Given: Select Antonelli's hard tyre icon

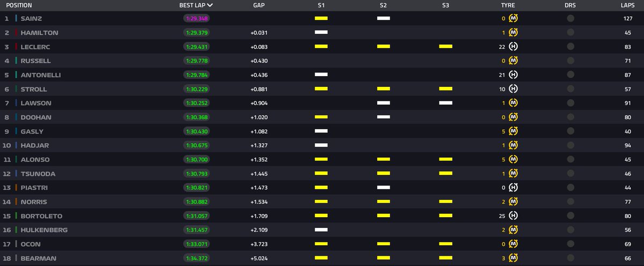Looking at the screenshot, I should tap(513, 75).
